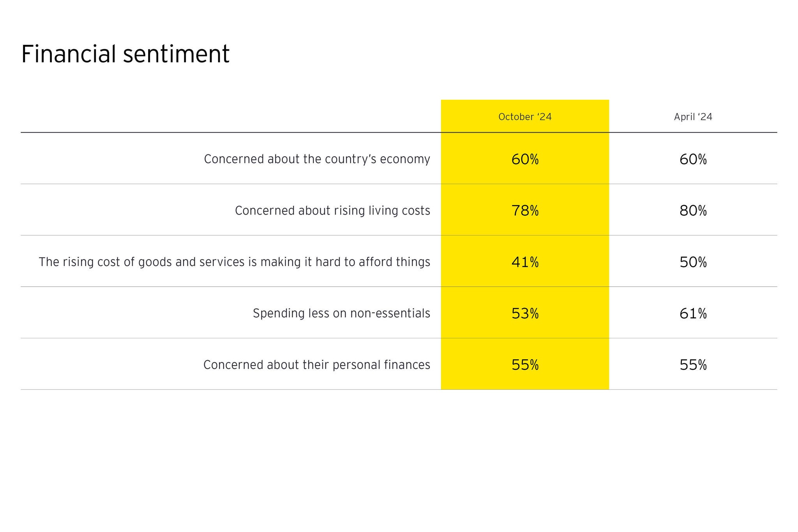Click October 55% personal finances value

525,365
